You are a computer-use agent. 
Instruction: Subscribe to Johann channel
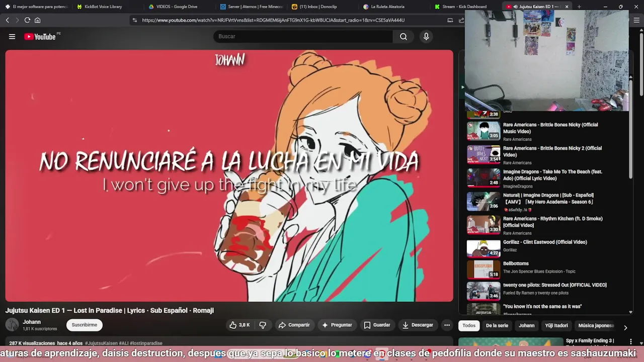click(85, 325)
